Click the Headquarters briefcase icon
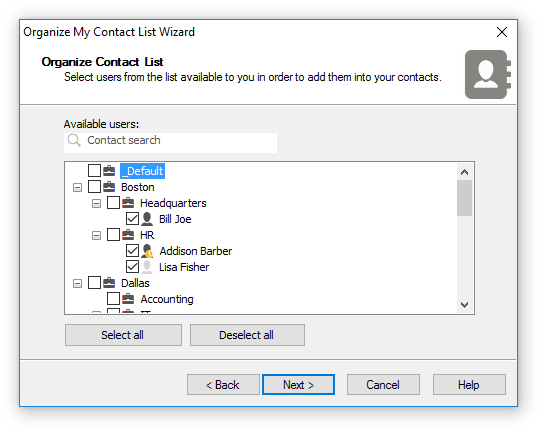 [128, 203]
